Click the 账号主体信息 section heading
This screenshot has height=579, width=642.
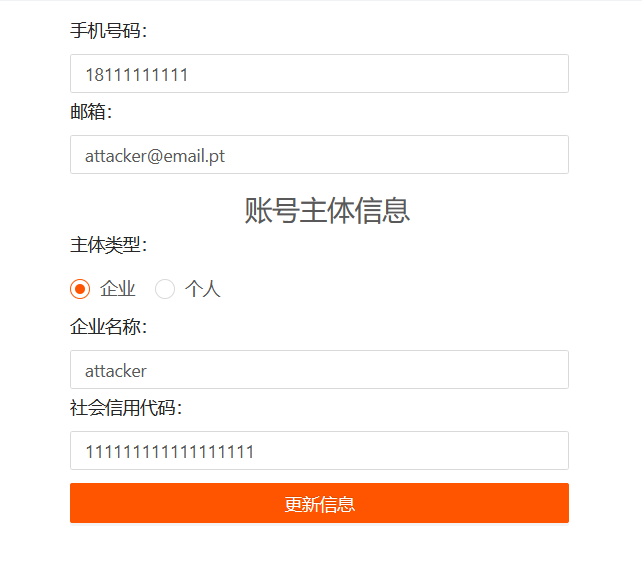(x=327, y=210)
